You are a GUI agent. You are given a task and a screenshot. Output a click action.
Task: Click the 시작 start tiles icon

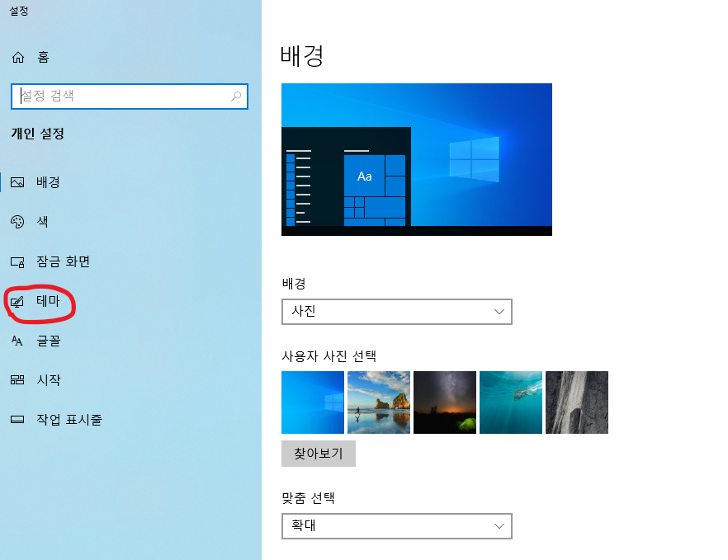point(17,380)
